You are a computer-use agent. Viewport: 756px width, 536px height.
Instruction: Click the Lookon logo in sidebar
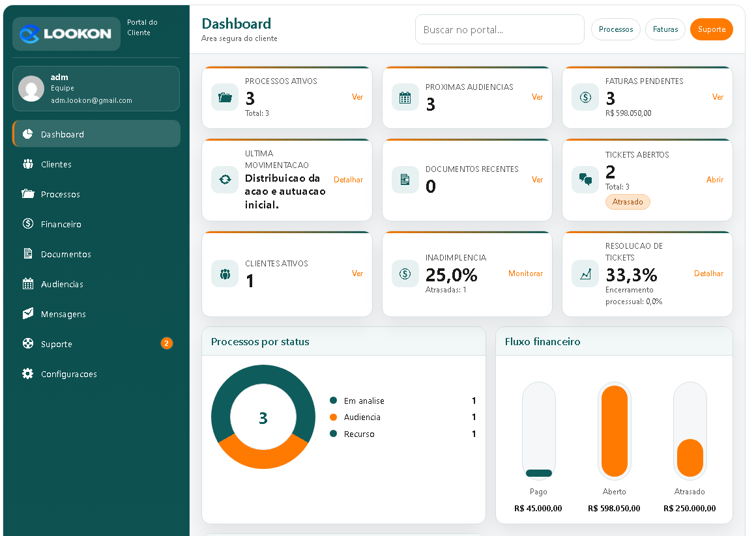(x=66, y=33)
